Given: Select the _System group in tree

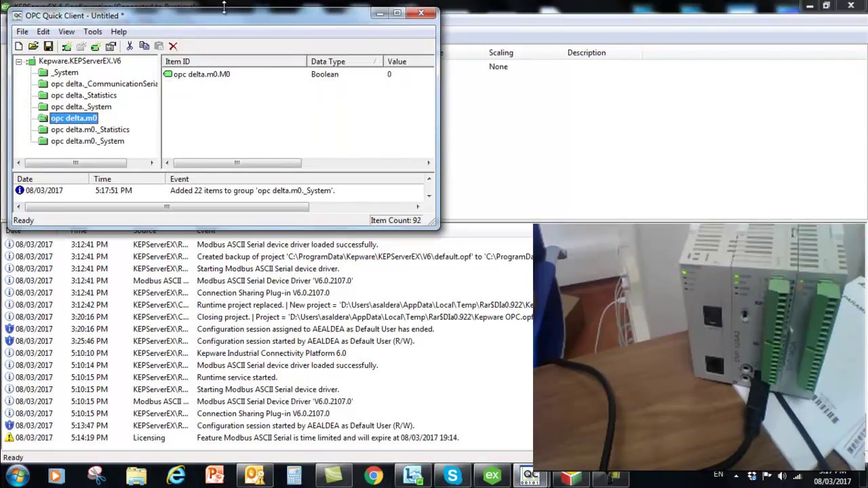Looking at the screenshot, I should click(x=64, y=73).
